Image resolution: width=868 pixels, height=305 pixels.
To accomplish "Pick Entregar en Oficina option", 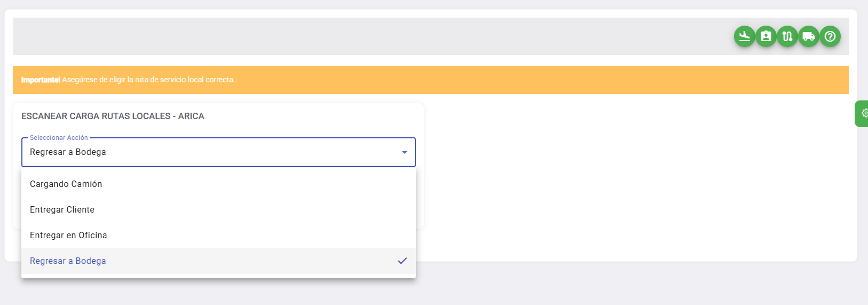I will point(68,235).
